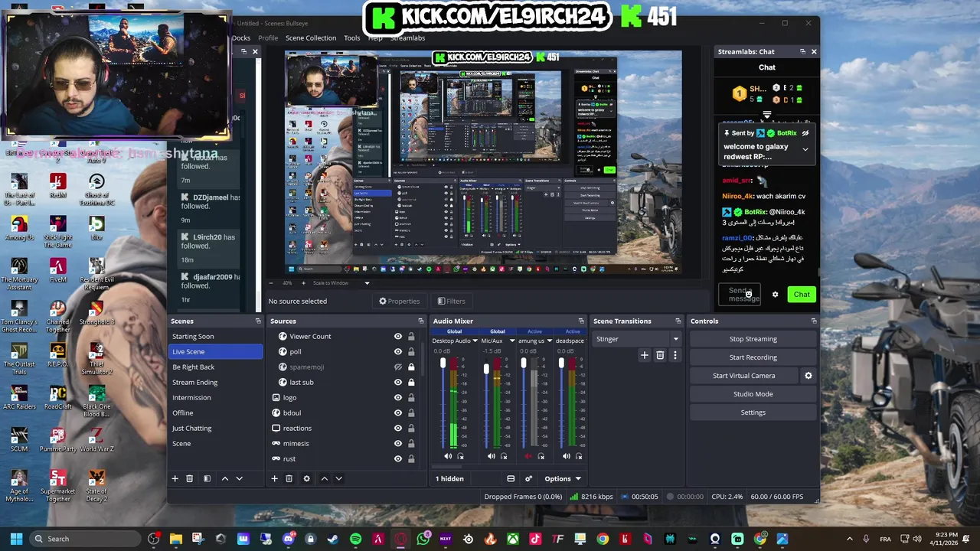Click Start Virtual Camera button

pos(743,376)
